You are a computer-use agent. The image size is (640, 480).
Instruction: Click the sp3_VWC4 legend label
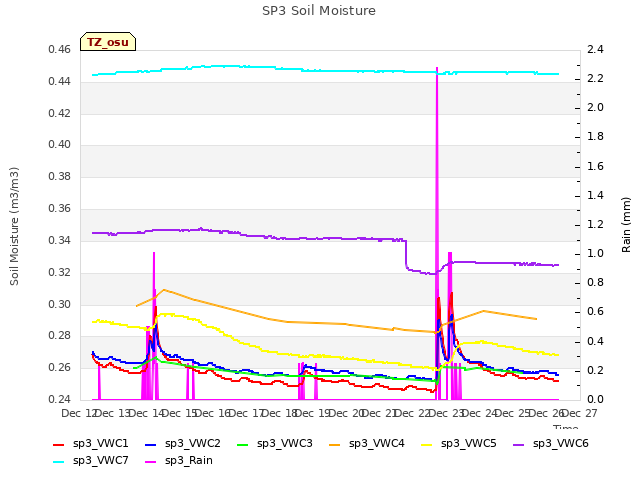coord(376,443)
